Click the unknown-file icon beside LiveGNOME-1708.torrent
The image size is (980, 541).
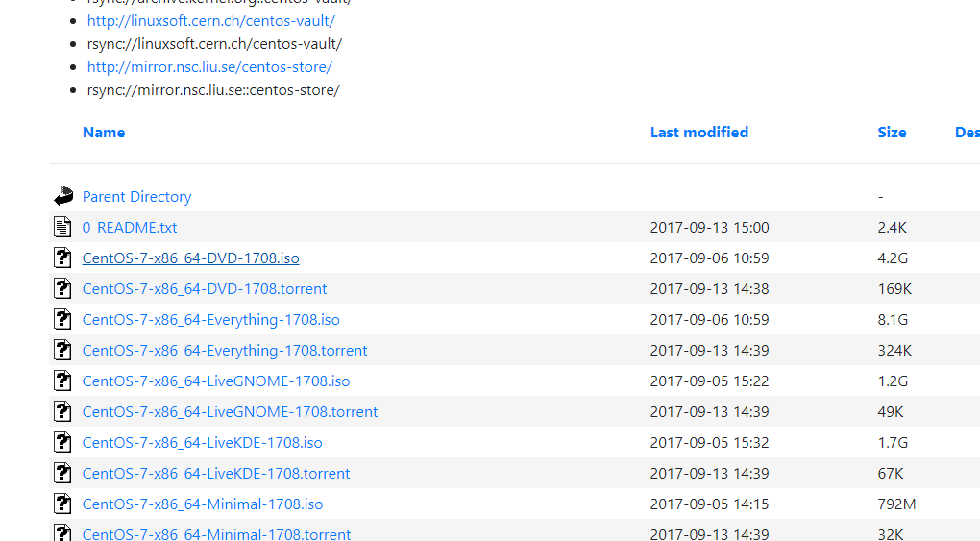click(62, 411)
